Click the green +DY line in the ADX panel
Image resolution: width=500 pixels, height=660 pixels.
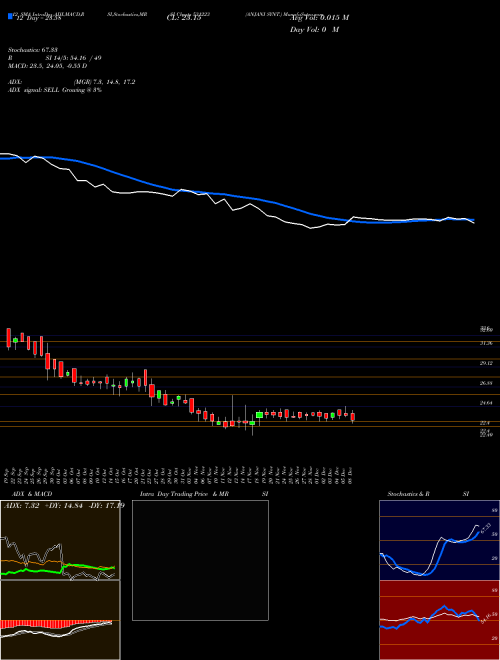pos(58,568)
